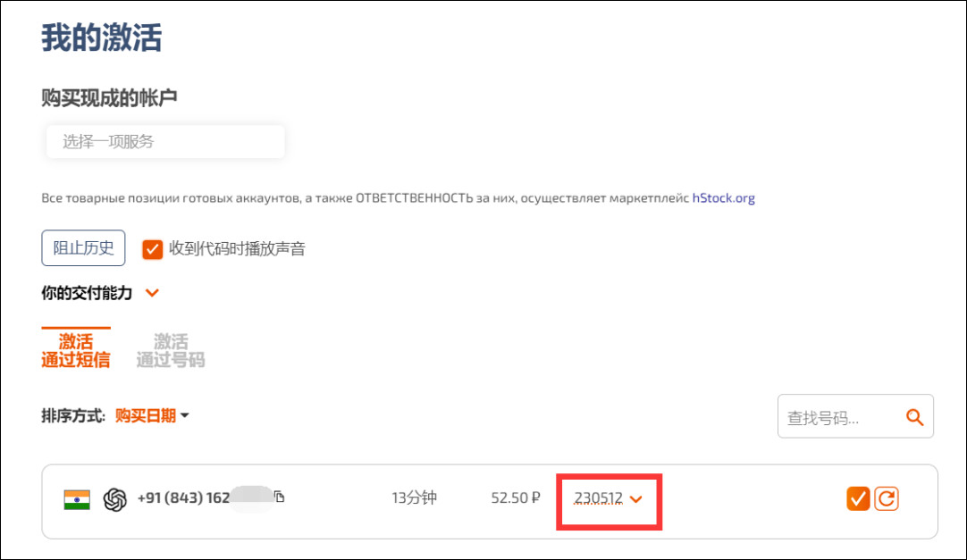Toggle 收到代码时播放声音 checkbox

coord(153,249)
